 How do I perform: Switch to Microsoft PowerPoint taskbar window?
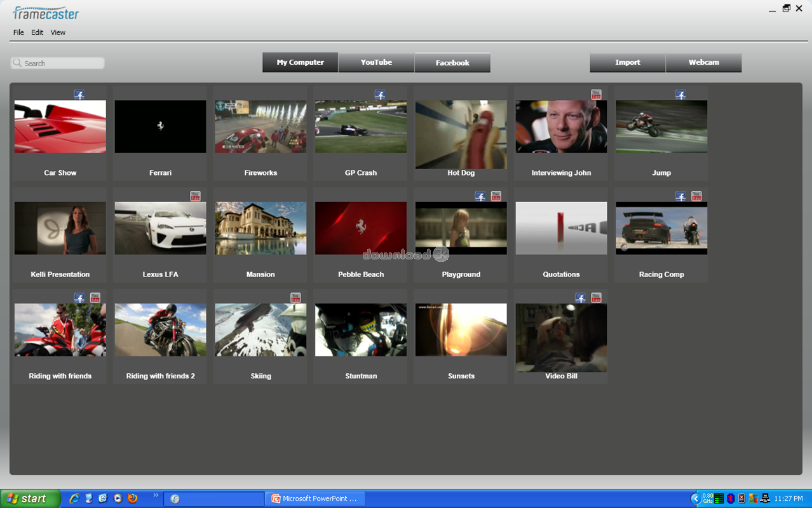[315, 498]
